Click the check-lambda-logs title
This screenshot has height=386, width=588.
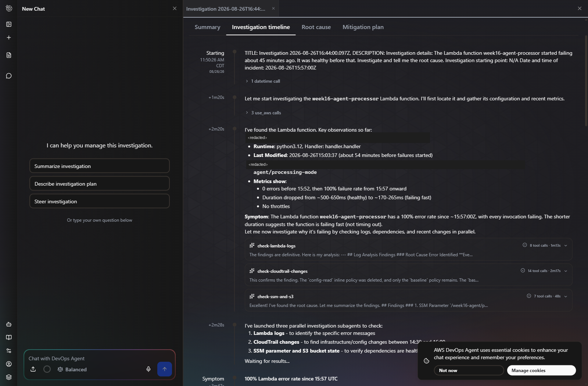pos(276,246)
